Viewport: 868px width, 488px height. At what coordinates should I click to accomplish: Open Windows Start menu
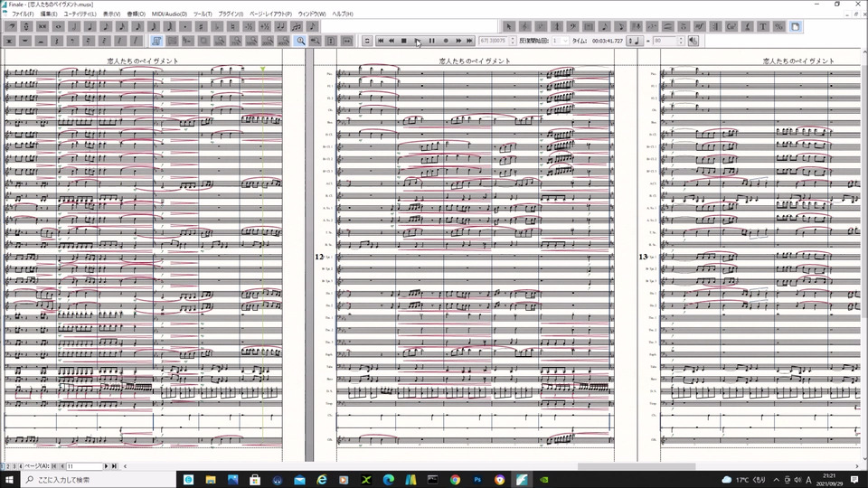click(x=9, y=480)
